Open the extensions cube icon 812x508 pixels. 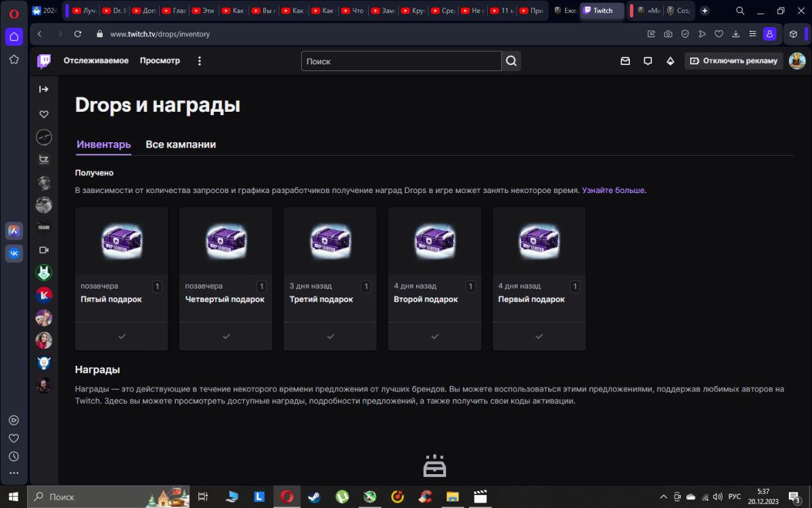tap(794, 34)
